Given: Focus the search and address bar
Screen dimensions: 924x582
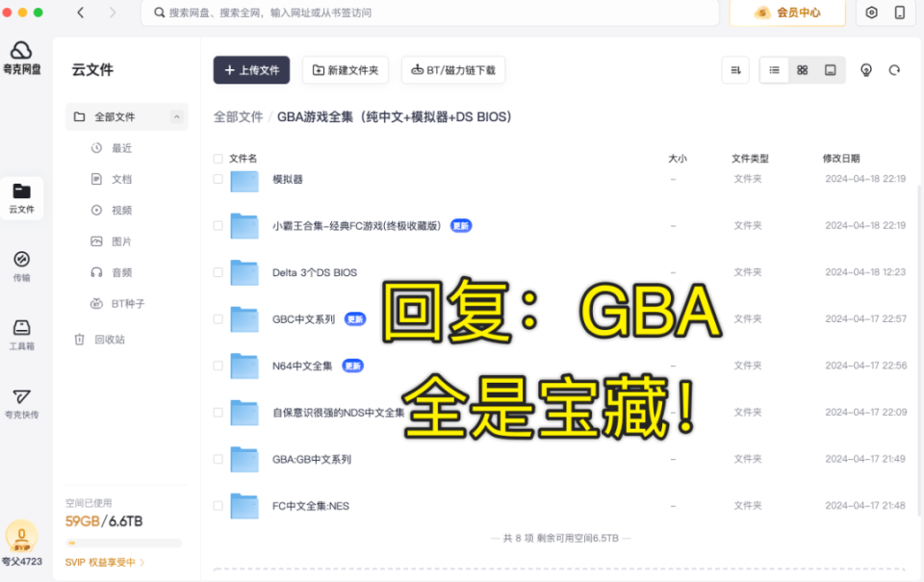Looking at the screenshot, I should coord(429,13).
